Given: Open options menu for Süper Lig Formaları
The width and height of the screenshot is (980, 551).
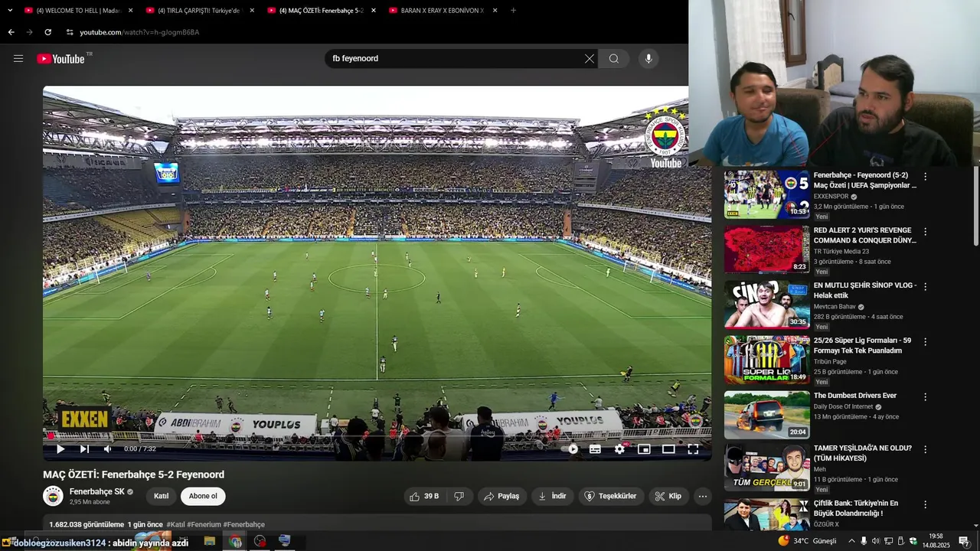Looking at the screenshot, I should [925, 342].
